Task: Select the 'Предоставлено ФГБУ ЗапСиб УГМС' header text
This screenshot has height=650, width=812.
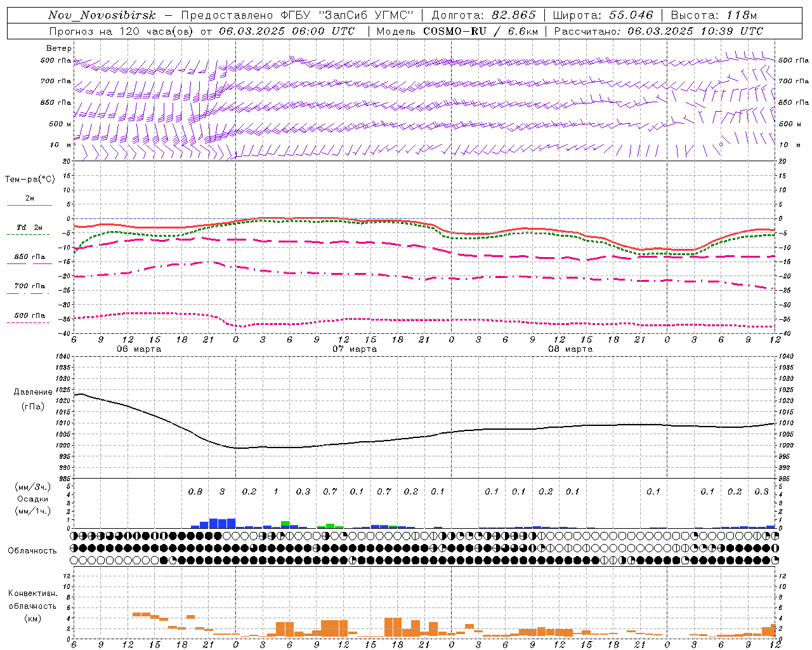Action: point(298,15)
